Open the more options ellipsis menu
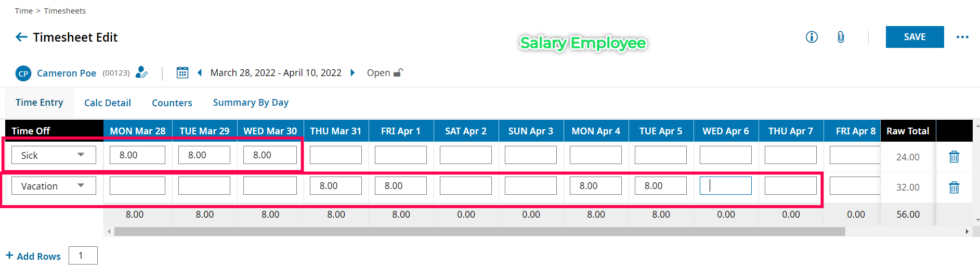This screenshot has width=980, height=276. (962, 37)
